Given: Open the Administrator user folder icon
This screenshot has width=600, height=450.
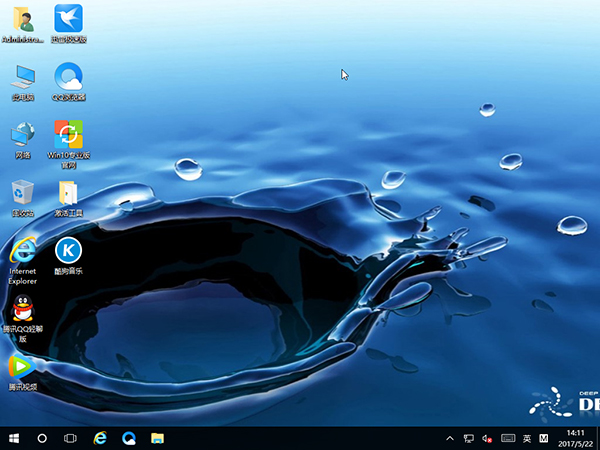Looking at the screenshot, I should [x=22, y=20].
